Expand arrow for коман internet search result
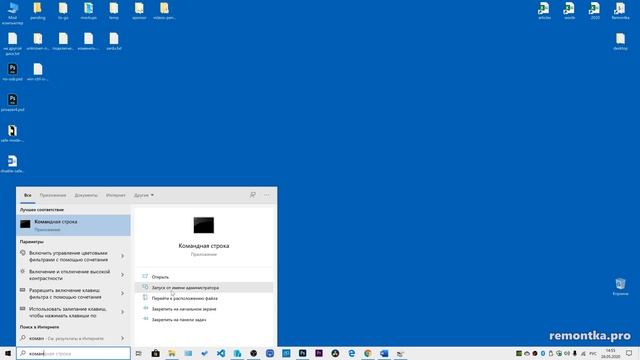This screenshot has height=360, width=640. [x=122, y=338]
